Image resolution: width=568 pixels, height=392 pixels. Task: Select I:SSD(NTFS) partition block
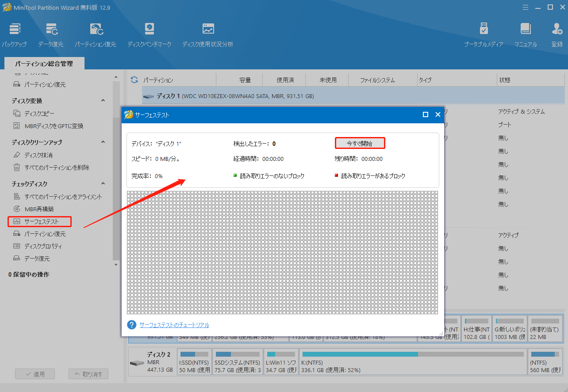point(194,362)
